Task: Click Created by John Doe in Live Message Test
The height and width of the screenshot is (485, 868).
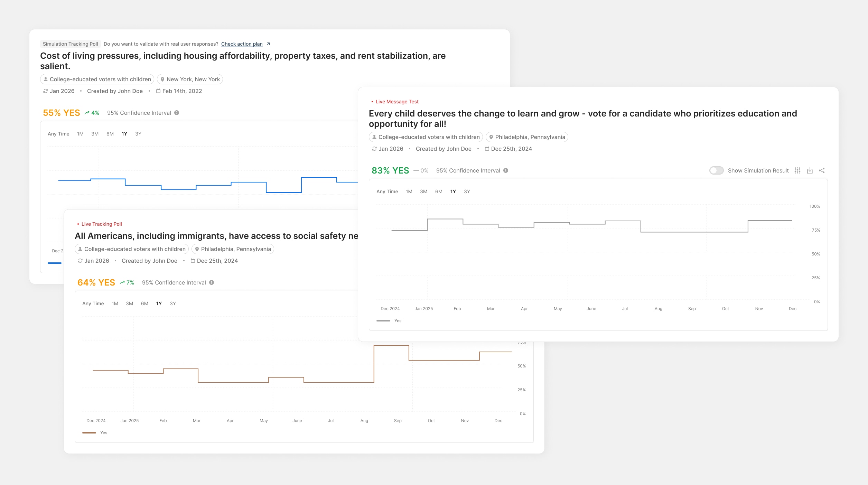Action: click(444, 149)
